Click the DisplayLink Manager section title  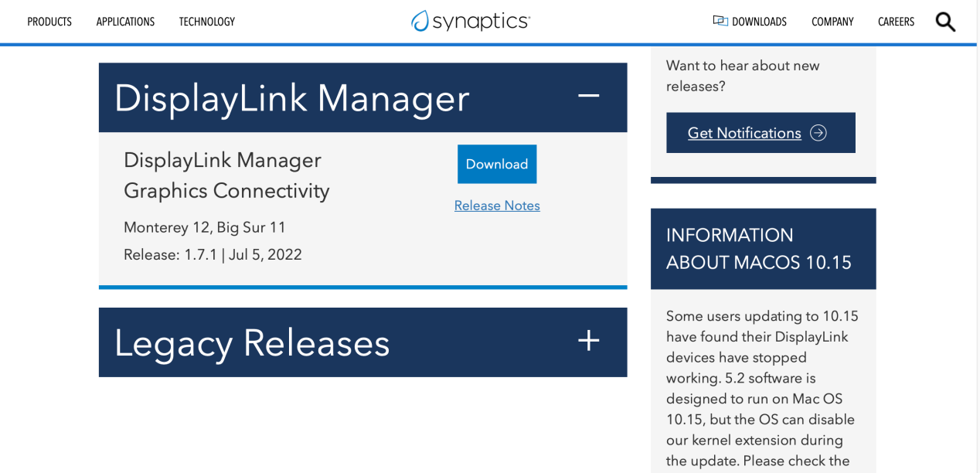pyautogui.click(x=291, y=98)
